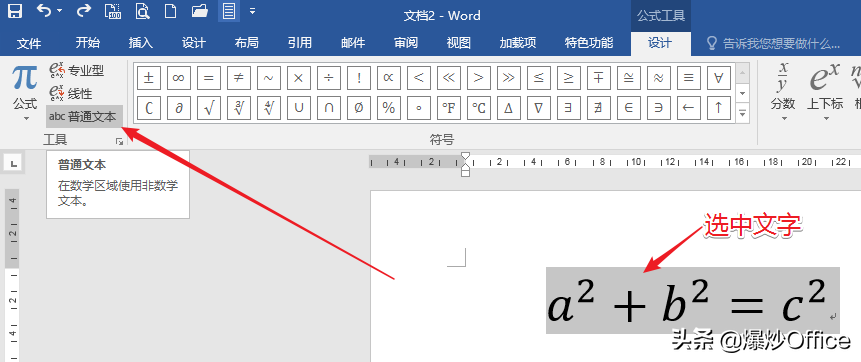Insert the multiplication sign symbol
861x362 pixels.
click(x=298, y=77)
